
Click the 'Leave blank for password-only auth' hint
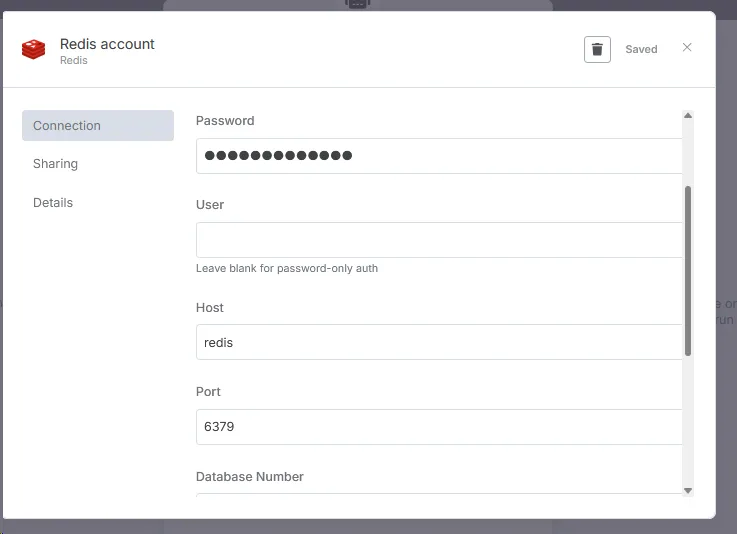287,268
